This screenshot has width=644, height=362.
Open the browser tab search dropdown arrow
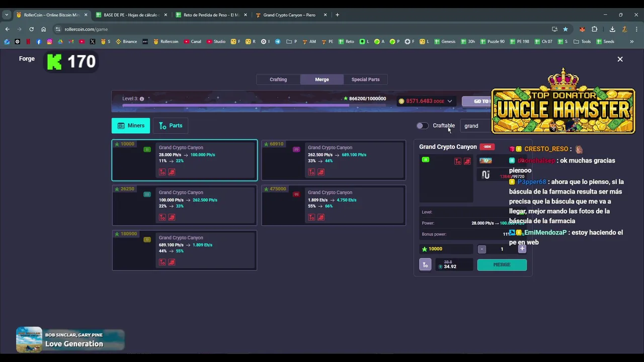tap(7, 15)
